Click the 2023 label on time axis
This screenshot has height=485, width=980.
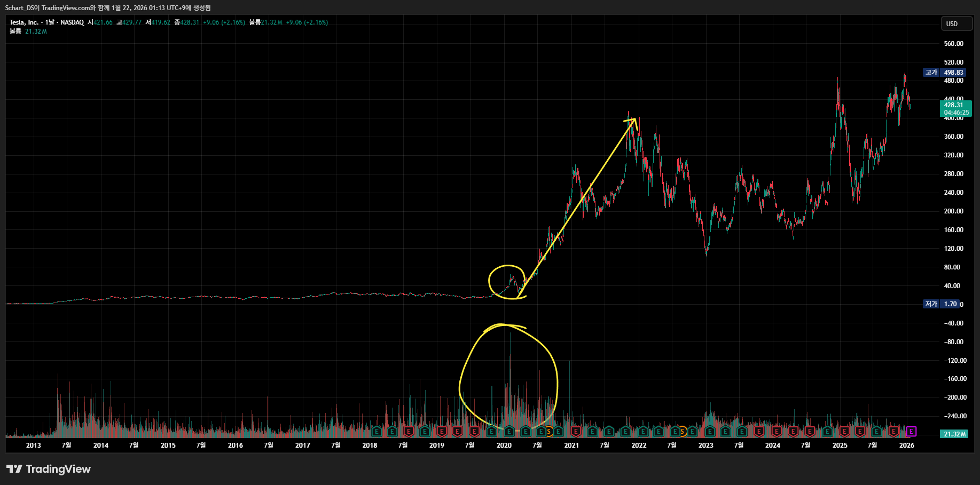[x=706, y=446]
